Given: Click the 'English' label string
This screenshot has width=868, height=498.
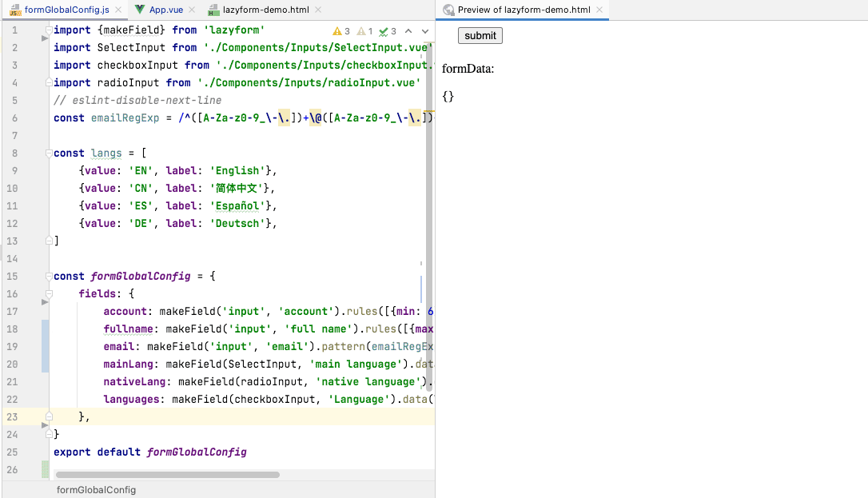Looking at the screenshot, I should pos(237,170).
